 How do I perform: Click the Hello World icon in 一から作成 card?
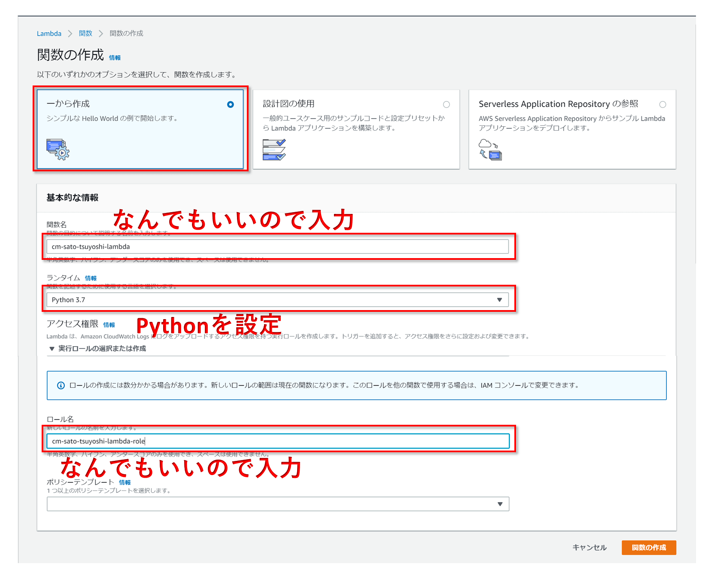57,149
